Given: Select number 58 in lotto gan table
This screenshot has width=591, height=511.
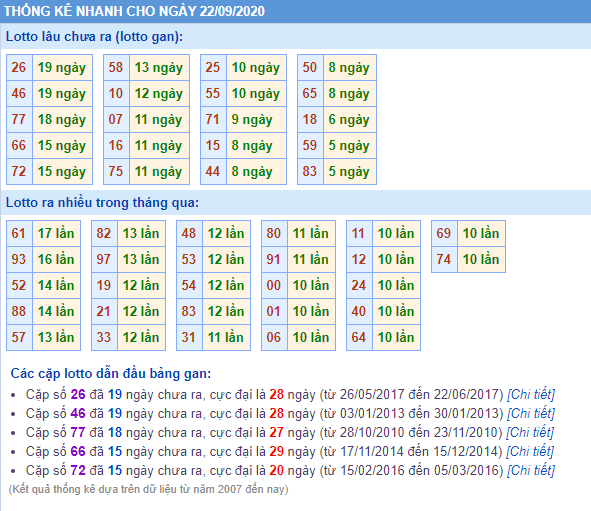Looking at the screenshot, I should coord(116,67).
